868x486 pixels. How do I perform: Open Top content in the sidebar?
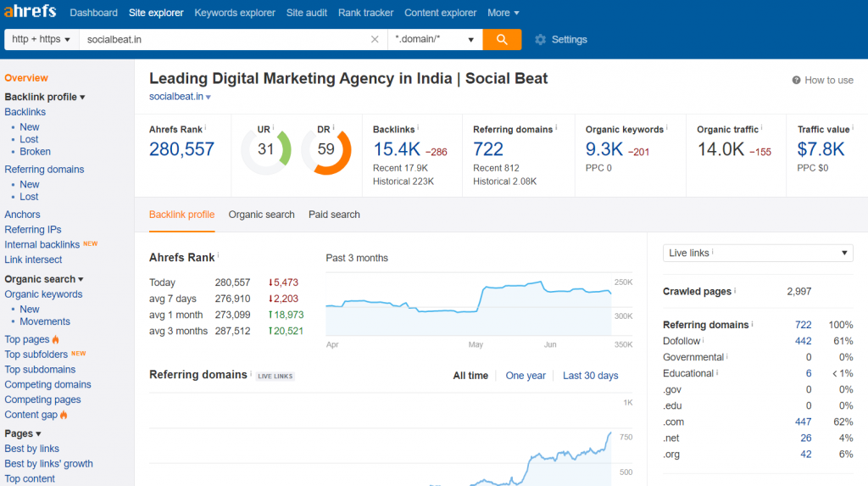pos(30,479)
